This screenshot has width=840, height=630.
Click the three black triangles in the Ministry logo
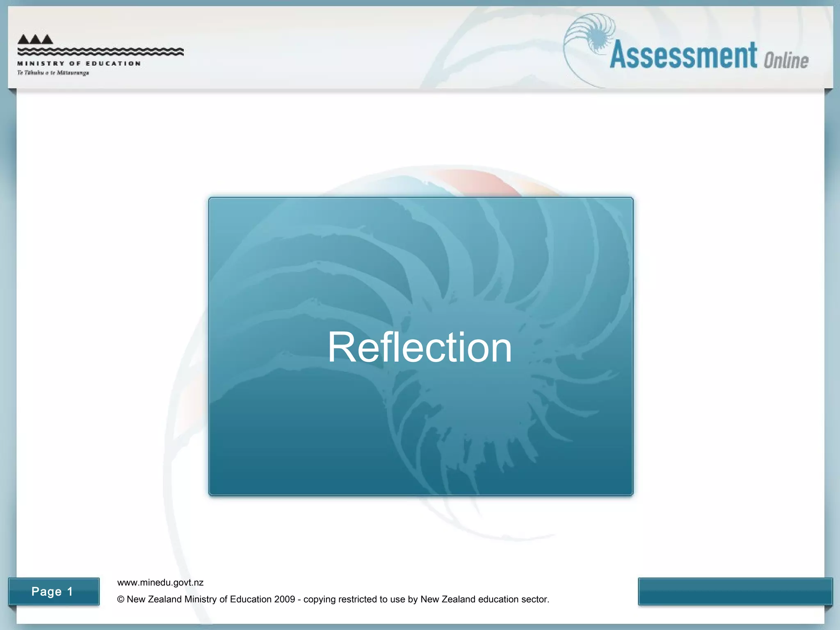[x=35, y=39]
